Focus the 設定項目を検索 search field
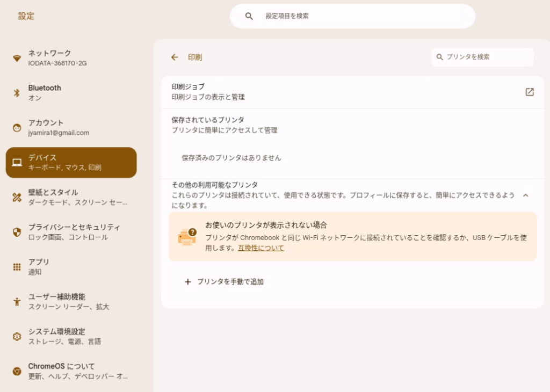The image size is (550, 392). [x=352, y=16]
